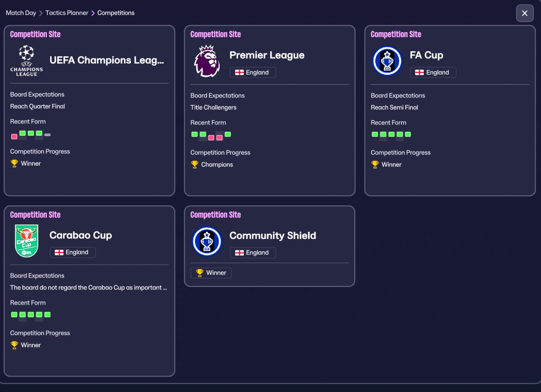
Task: Open the Community Shield title
Action: 273,236
